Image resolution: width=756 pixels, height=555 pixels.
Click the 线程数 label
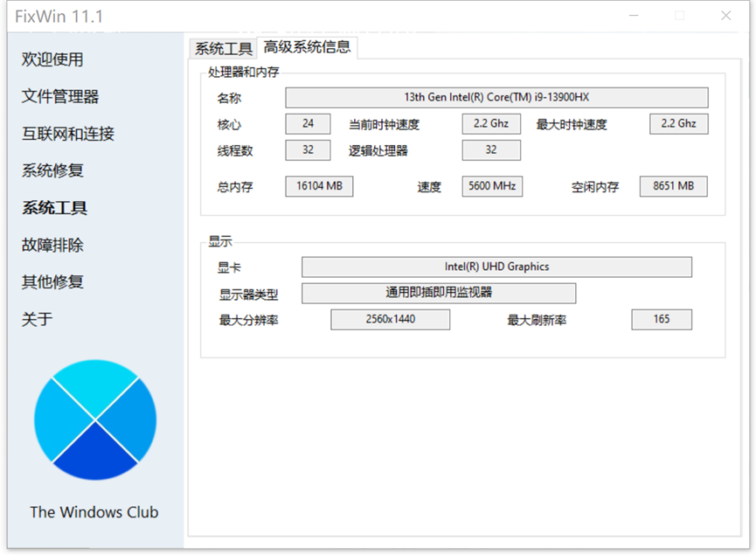tap(235, 151)
